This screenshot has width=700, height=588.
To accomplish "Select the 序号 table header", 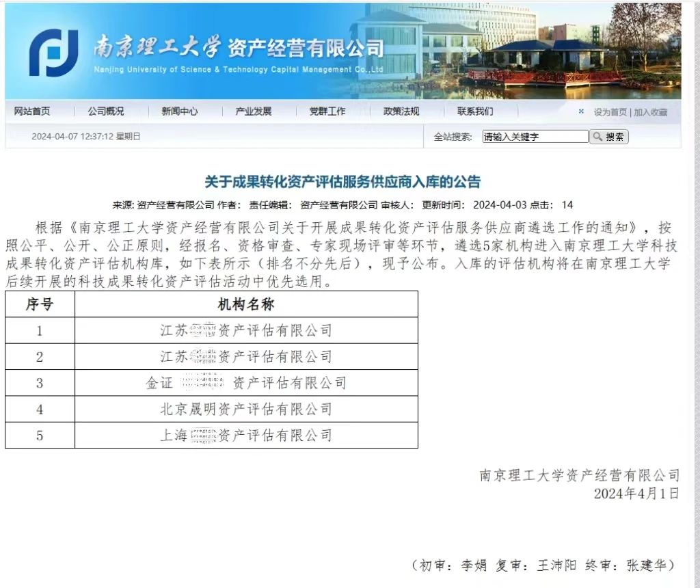I will click(x=40, y=304).
